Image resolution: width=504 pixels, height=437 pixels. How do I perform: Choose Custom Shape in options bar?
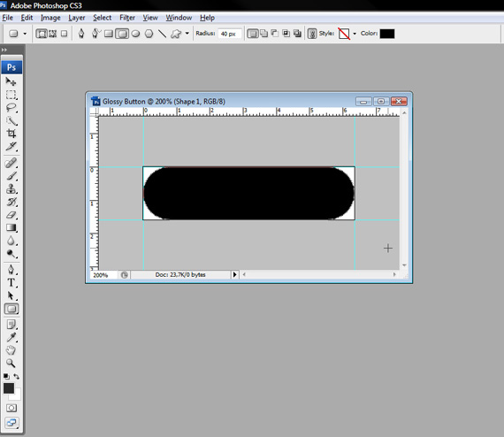[176, 34]
